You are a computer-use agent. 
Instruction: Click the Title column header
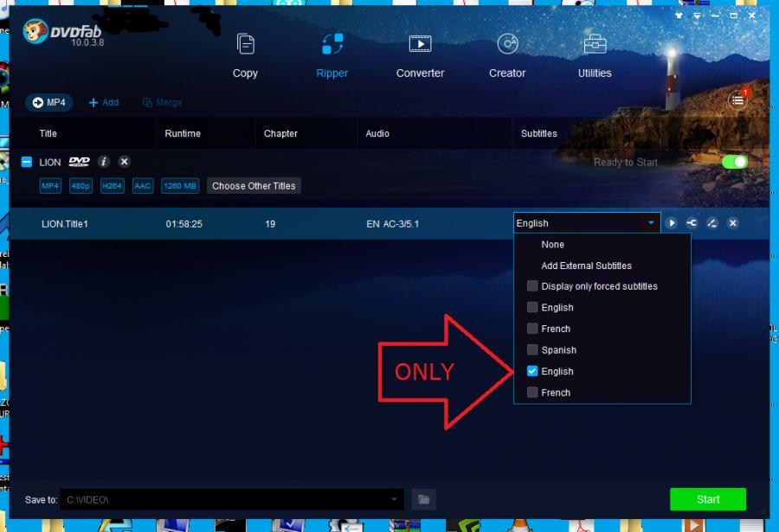click(x=48, y=133)
